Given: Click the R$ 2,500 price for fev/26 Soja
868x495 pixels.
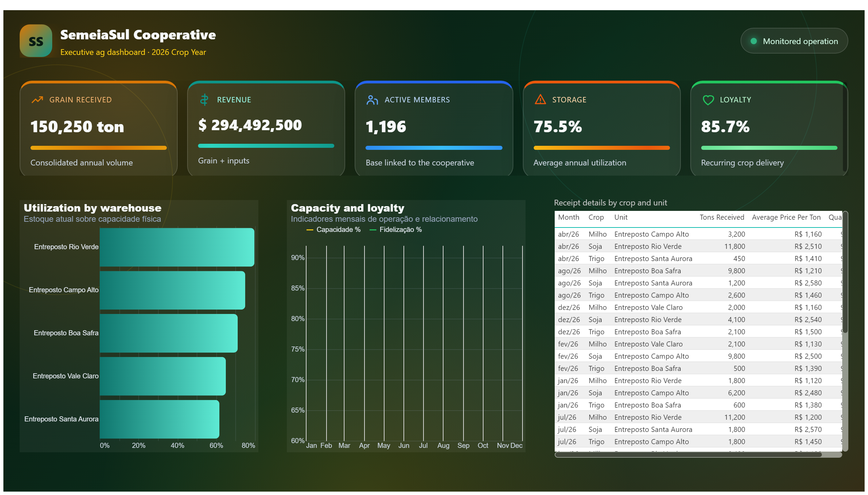Looking at the screenshot, I should pyautogui.click(x=808, y=356).
